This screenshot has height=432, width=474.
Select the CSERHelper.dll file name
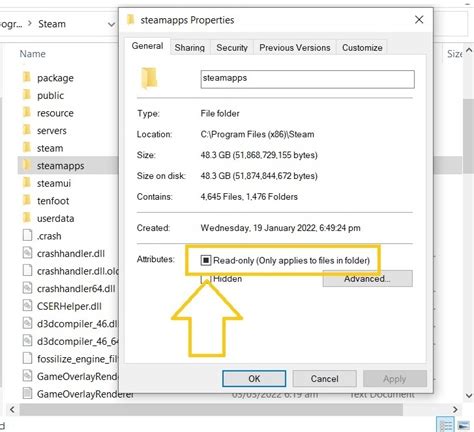click(69, 306)
